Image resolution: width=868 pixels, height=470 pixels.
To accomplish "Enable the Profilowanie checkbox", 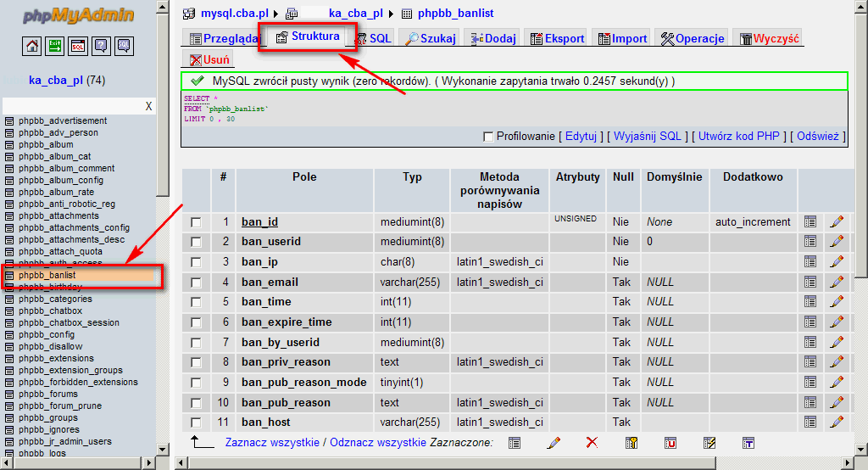I will [487, 137].
